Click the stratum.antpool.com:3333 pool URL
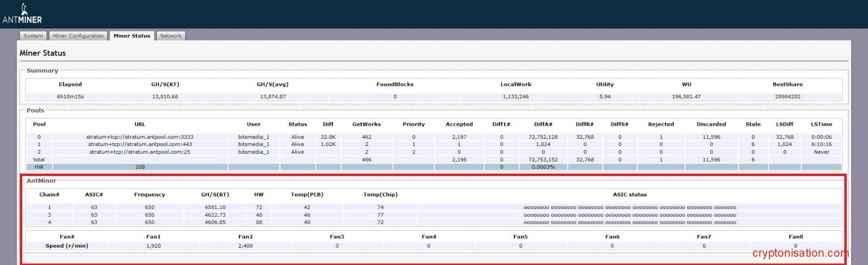 (140, 137)
